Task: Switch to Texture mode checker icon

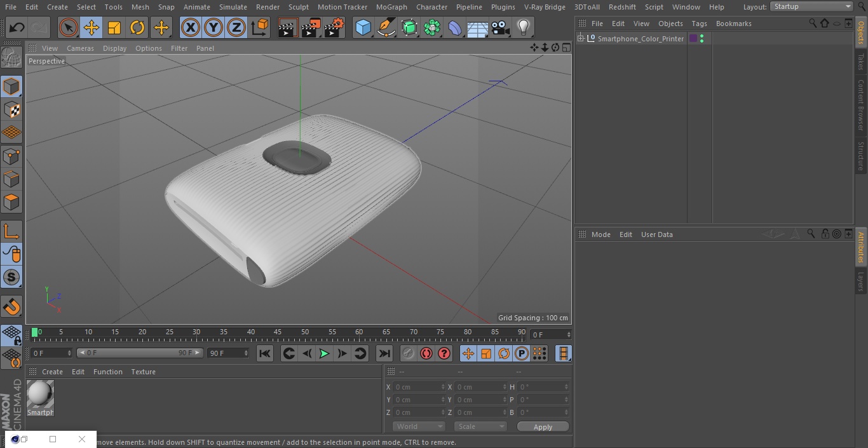Action: coord(11,109)
